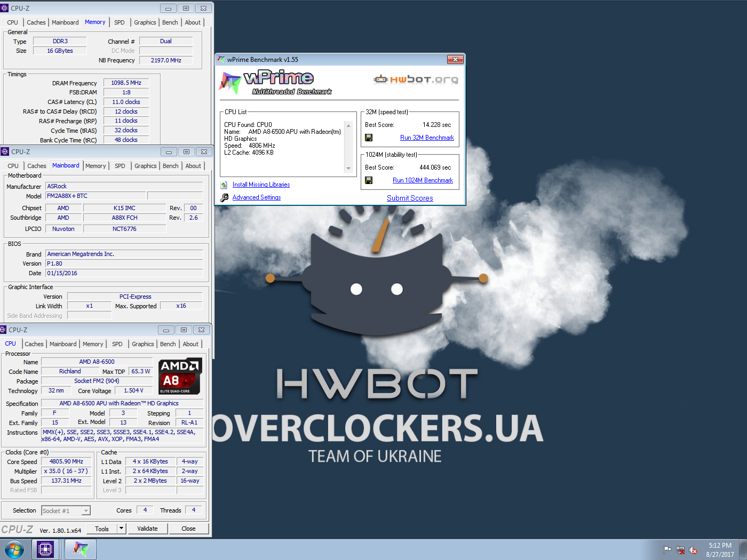Open the Graphics tab in the Mainboard window
This screenshot has width=747, height=560.
[146, 166]
